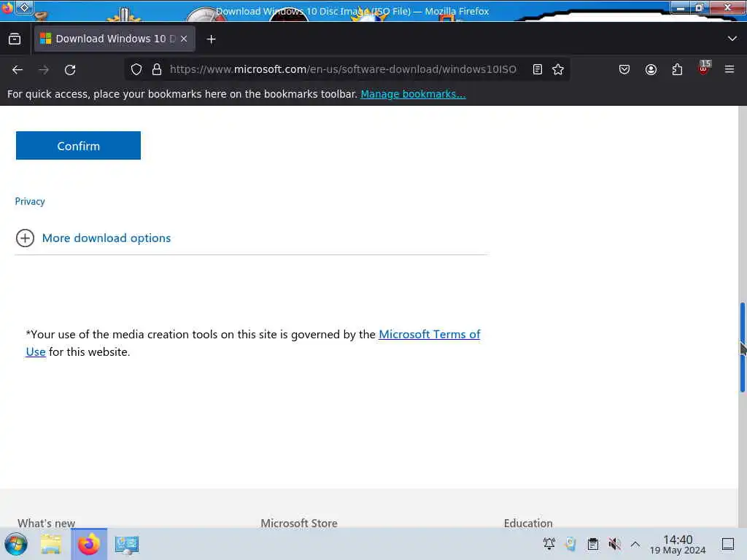Open the page-shaped tray icon beside the bell

pyautogui.click(x=570, y=543)
